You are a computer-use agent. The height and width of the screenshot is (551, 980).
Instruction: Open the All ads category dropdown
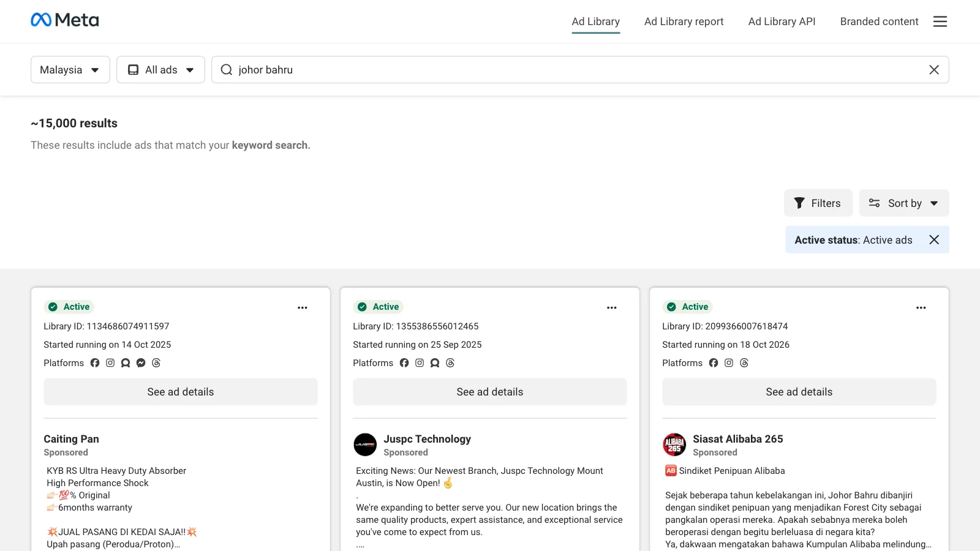[x=160, y=70]
